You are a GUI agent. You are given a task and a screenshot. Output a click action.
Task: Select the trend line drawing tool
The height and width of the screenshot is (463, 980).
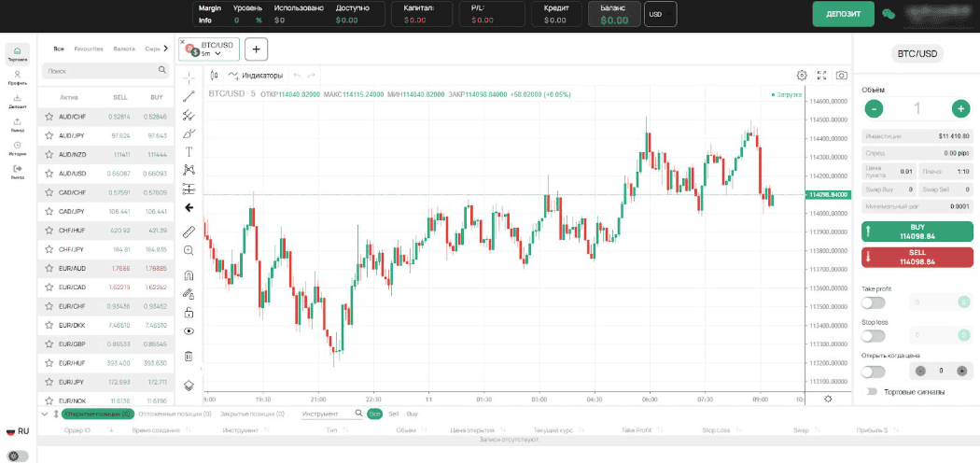189,96
